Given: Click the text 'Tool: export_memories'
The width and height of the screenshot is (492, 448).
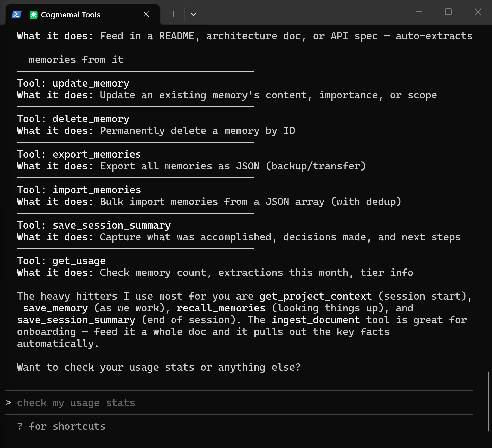Looking at the screenshot, I should [x=79, y=154].
